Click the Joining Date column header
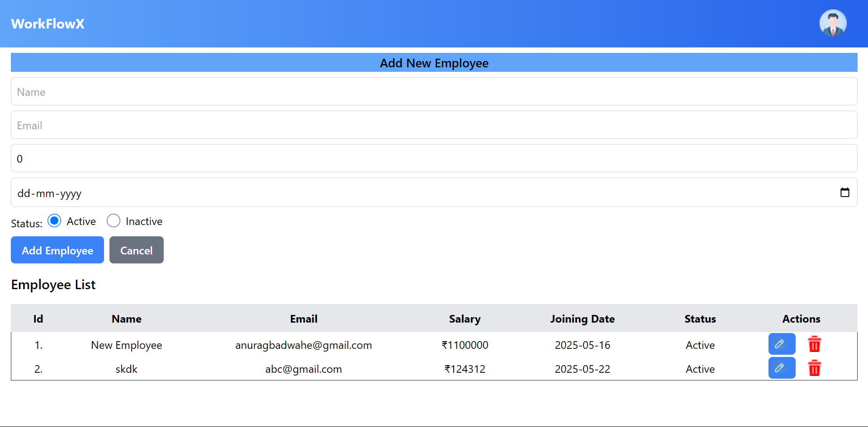Screen dimensions: 868x427 [x=582, y=319]
